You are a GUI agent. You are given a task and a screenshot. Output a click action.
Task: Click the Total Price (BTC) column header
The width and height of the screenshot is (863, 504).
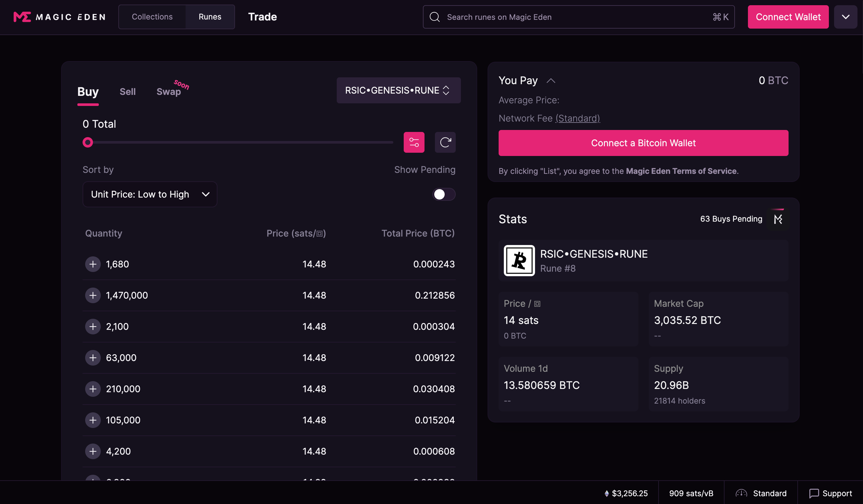pyautogui.click(x=418, y=233)
